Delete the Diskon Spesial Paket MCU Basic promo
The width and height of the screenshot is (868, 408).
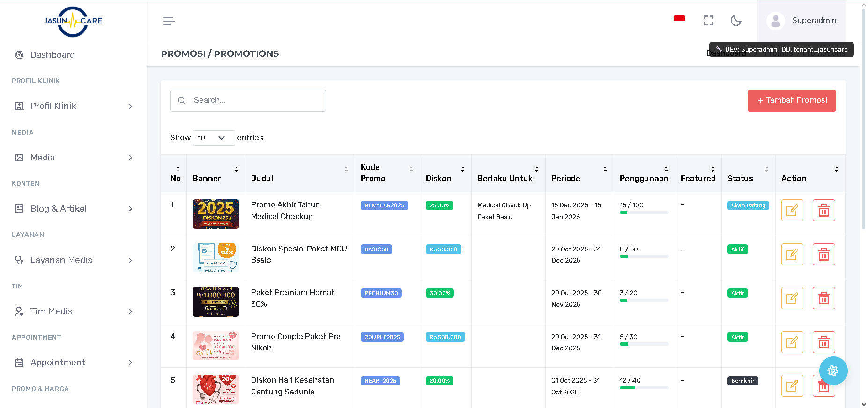(823, 255)
